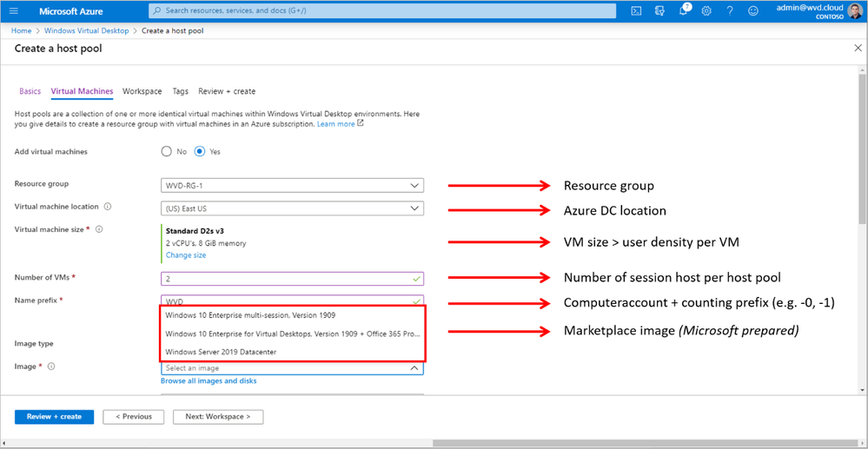The image size is (868, 449).
Task: Select Yes for Add virtual machines
Action: (x=200, y=152)
